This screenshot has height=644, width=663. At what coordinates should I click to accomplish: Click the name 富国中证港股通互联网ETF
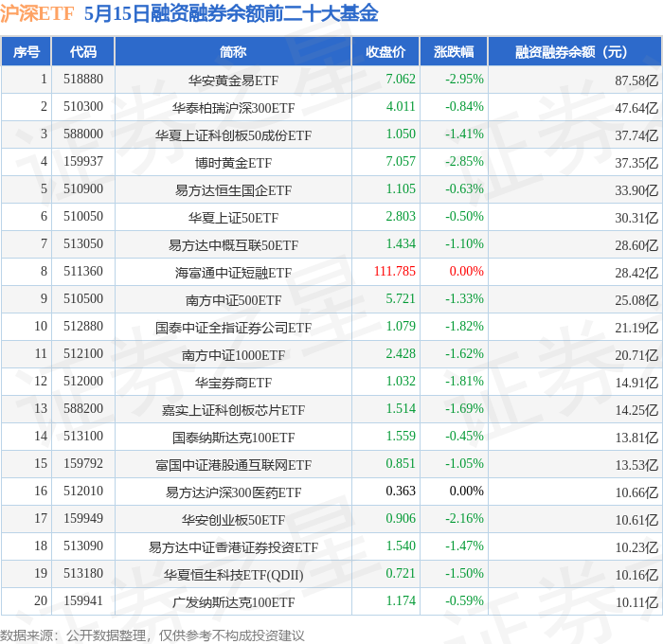click(233, 465)
